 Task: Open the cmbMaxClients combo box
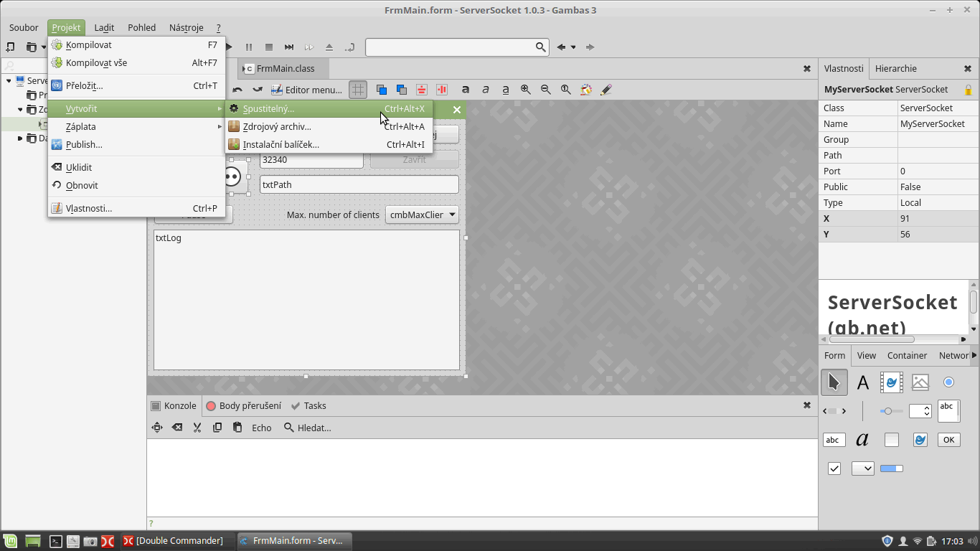(x=422, y=215)
